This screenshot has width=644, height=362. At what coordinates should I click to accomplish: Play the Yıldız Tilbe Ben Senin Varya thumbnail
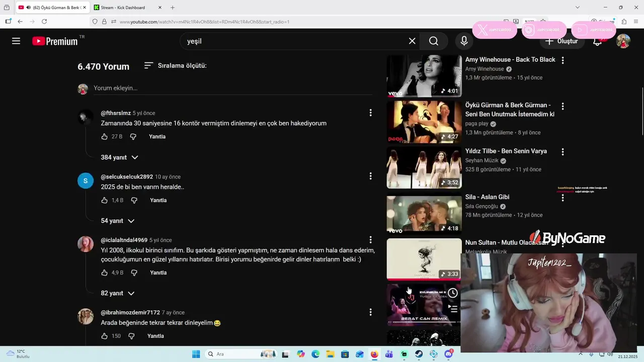point(424,167)
